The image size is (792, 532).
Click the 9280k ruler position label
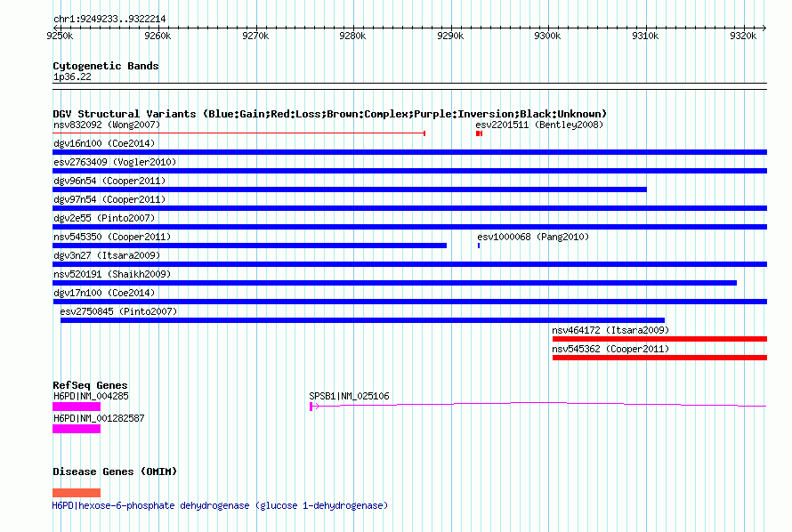pos(352,36)
